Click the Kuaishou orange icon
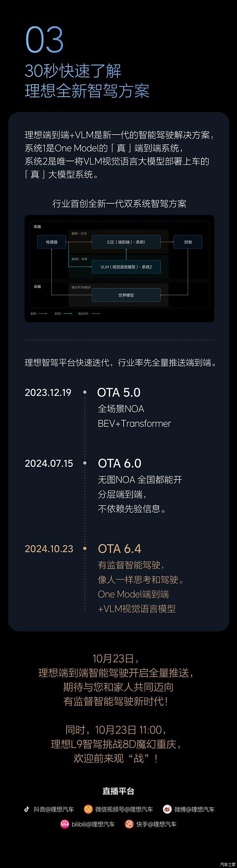Image resolution: width=237 pixels, height=868 pixels. tap(129, 824)
